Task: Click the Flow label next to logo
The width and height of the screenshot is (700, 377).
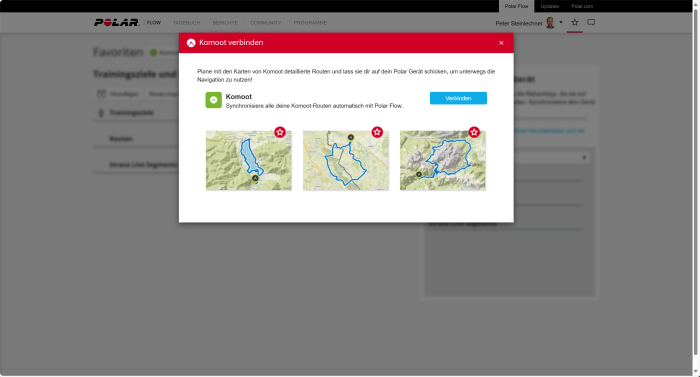Action: [x=154, y=23]
